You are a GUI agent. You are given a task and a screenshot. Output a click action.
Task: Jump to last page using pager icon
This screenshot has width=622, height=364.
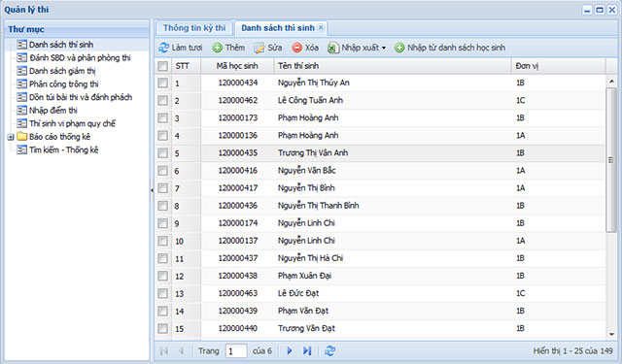click(307, 351)
